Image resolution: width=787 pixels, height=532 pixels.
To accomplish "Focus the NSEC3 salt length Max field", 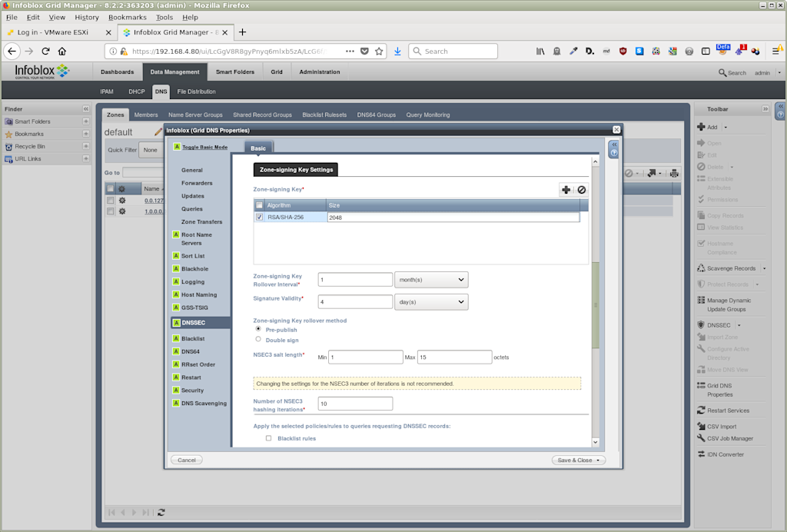I will [455, 357].
